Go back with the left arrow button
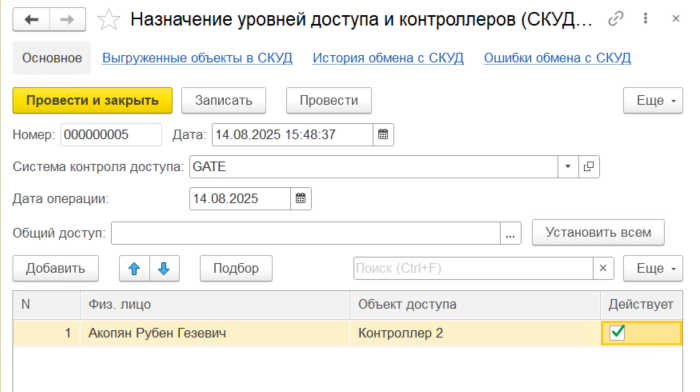Screen dimensions: 700x392 (31, 20)
